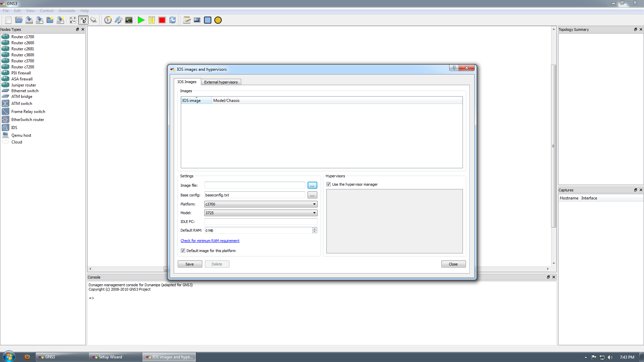Click the IDLE PC input field
The height and width of the screenshot is (362, 644).
coord(261,222)
